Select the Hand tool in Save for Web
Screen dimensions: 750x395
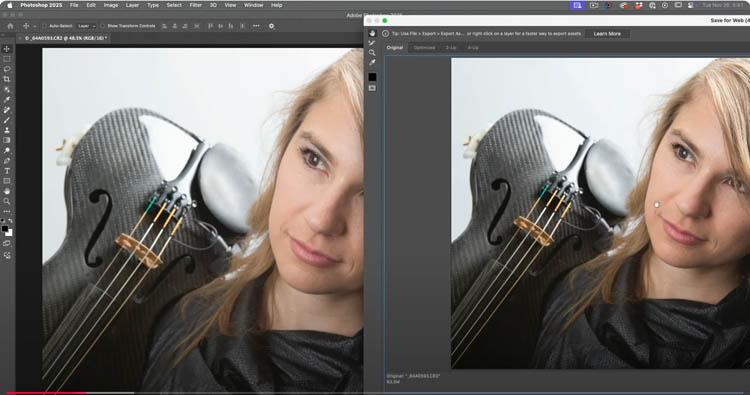click(x=372, y=33)
